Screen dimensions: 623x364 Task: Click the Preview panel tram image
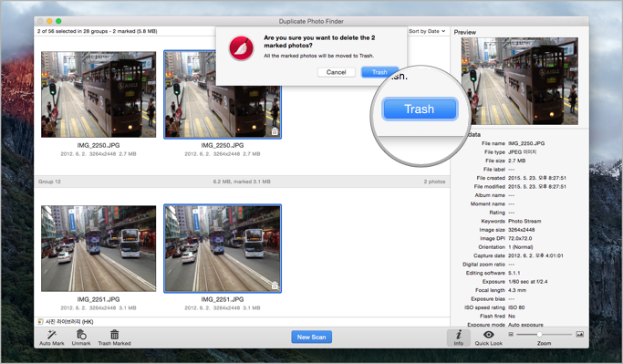pyautogui.click(x=520, y=81)
